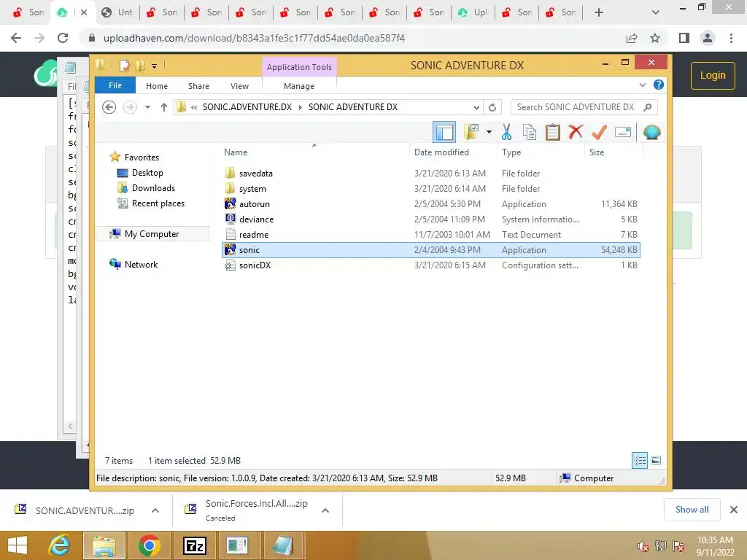The image size is (747, 560).
Task: Open recent locations dropdown arrow
Action: (x=147, y=107)
